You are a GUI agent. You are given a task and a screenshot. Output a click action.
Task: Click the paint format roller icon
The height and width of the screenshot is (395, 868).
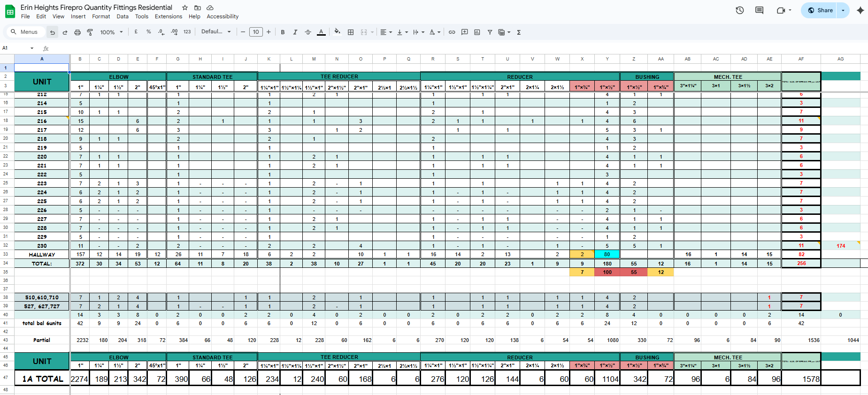pyautogui.click(x=90, y=32)
